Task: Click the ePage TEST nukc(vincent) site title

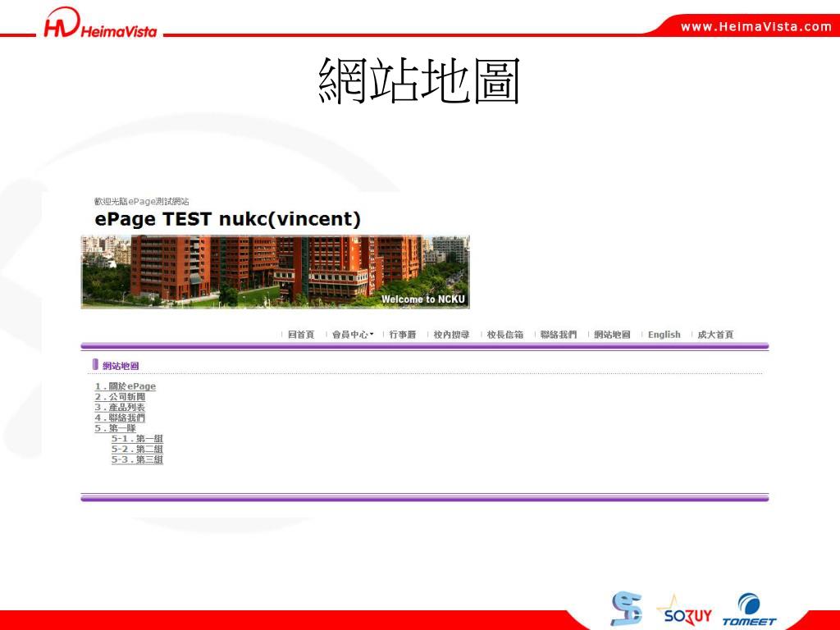Action: [228, 218]
